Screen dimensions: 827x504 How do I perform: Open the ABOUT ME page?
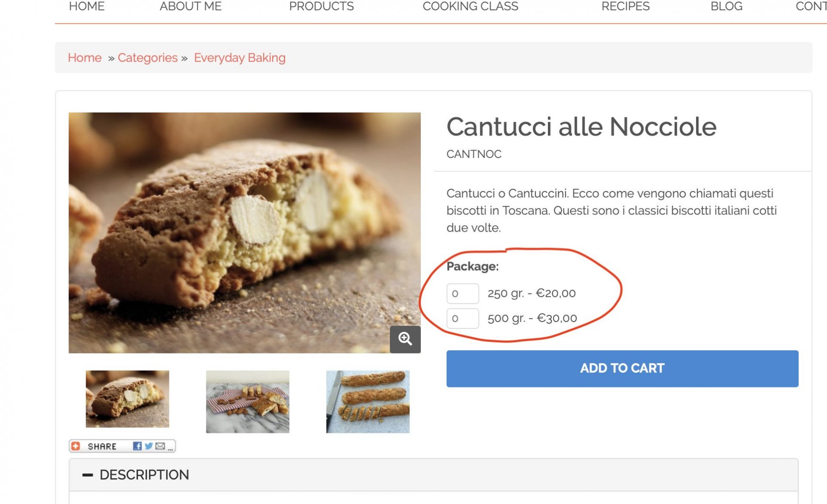pos(190,6)
